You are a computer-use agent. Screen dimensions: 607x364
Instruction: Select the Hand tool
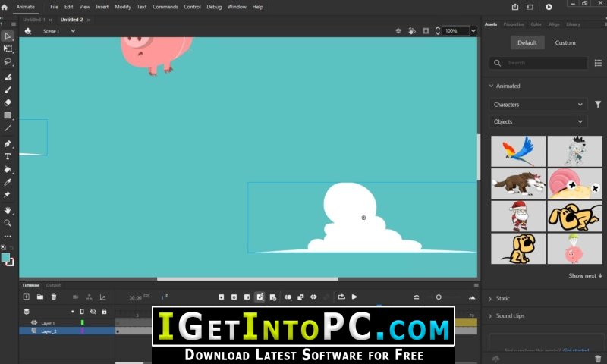pyautogui.click(x=8, y=210)
